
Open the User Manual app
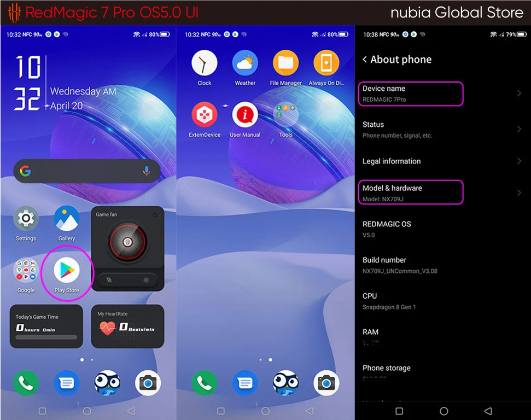pyautogui.click(x=245, y=115)
